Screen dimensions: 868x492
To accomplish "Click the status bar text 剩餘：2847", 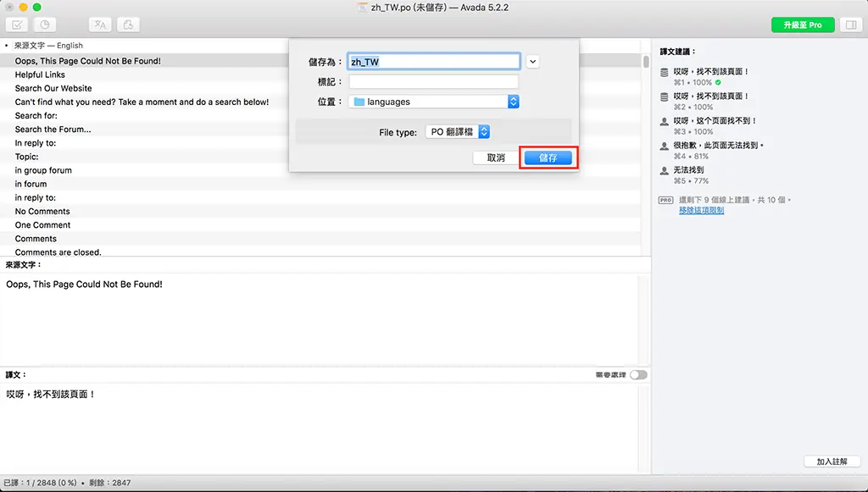I will 110,483.
